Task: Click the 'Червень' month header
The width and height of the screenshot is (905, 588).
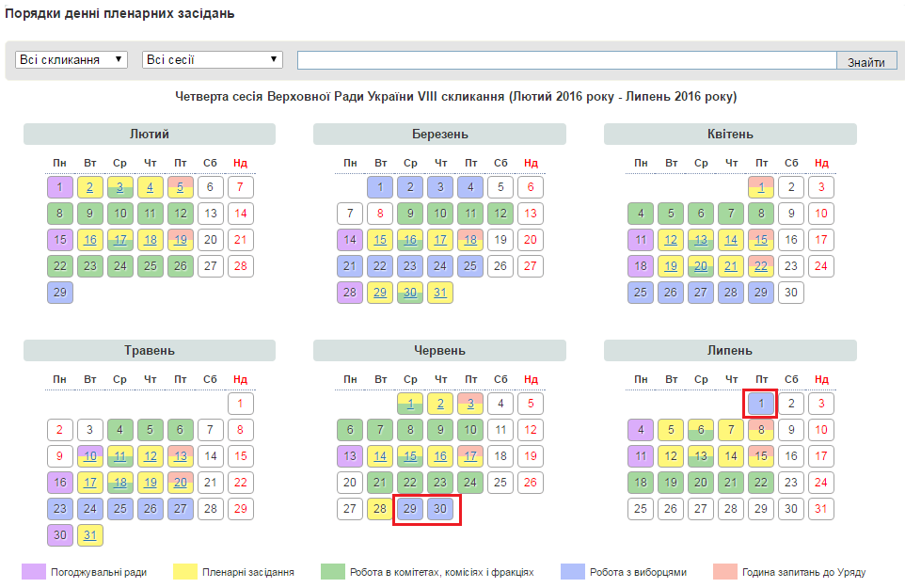Action: coord(439,351)
